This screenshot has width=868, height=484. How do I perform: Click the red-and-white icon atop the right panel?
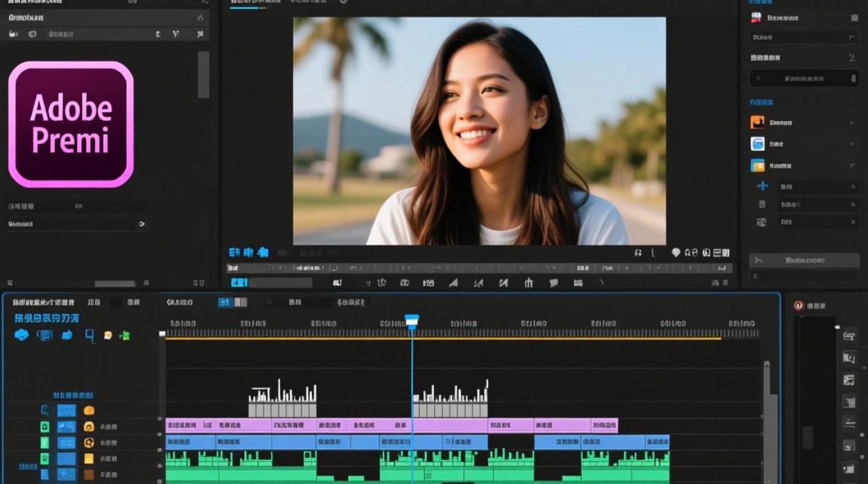756,17
